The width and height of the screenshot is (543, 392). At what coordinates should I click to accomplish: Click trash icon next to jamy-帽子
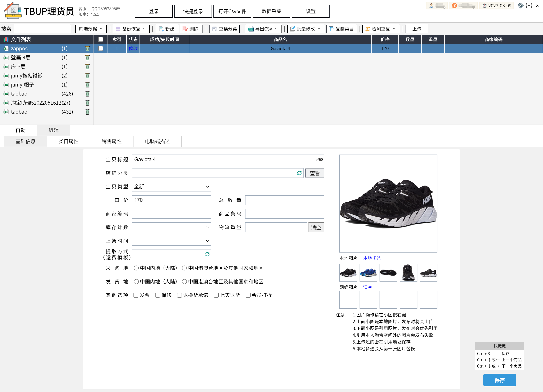87,85
